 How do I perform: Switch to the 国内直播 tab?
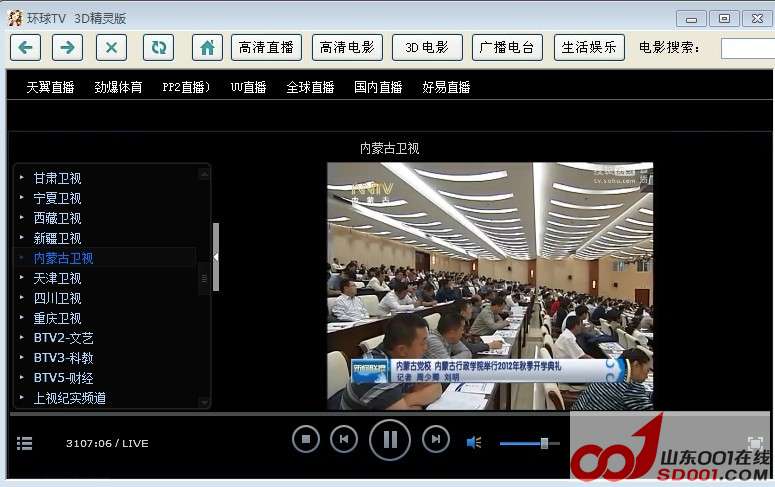point(378,88)
